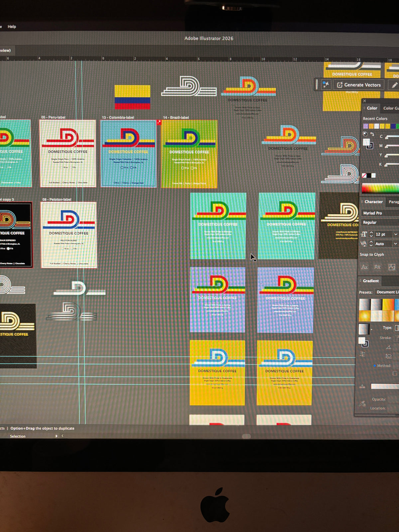Click the pencil edit icon in contextual bar

pos(394,85)
